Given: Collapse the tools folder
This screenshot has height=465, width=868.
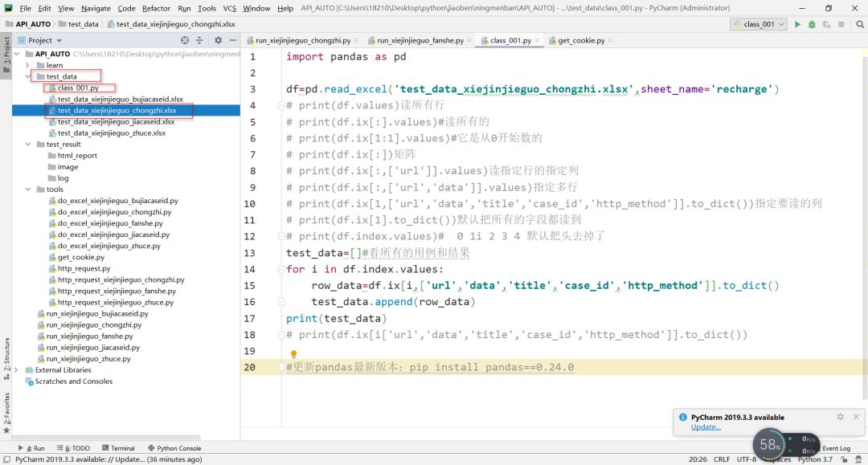Looking at the screenshot, I should [x=27, y=190].
